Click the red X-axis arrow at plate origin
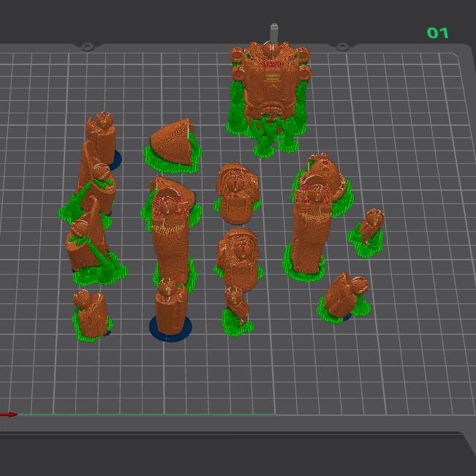 tap(10, 415)
